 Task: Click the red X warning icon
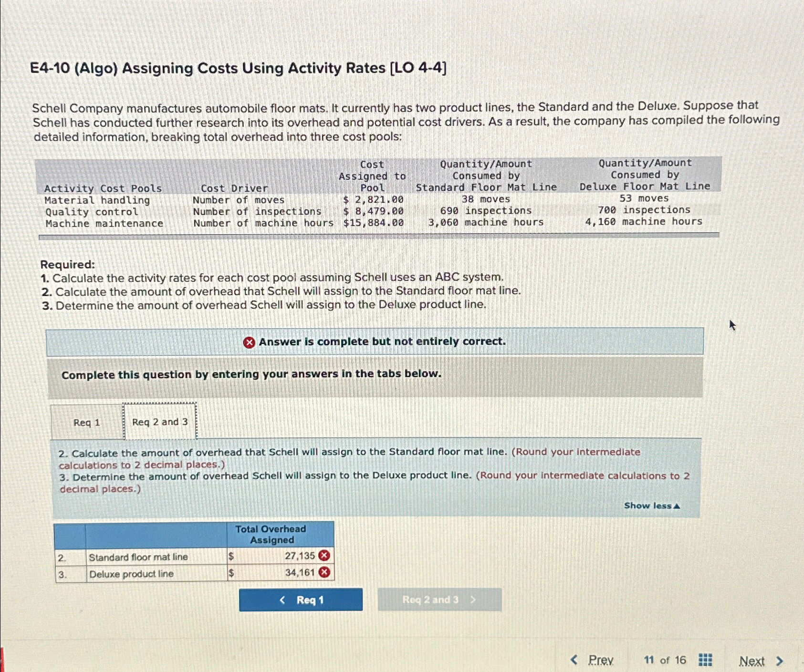(x=250, y=341)
